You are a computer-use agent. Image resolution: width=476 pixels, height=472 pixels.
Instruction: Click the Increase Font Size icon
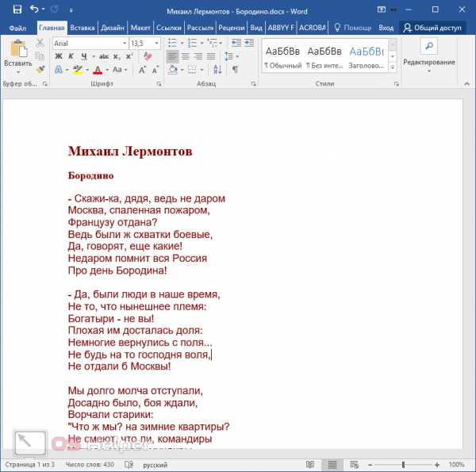142,70
